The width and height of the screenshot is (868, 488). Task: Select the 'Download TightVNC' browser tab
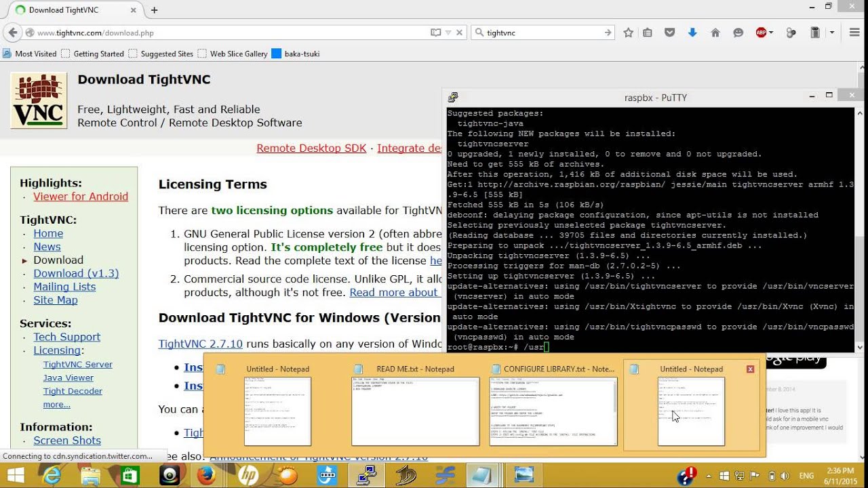[76, 10]
